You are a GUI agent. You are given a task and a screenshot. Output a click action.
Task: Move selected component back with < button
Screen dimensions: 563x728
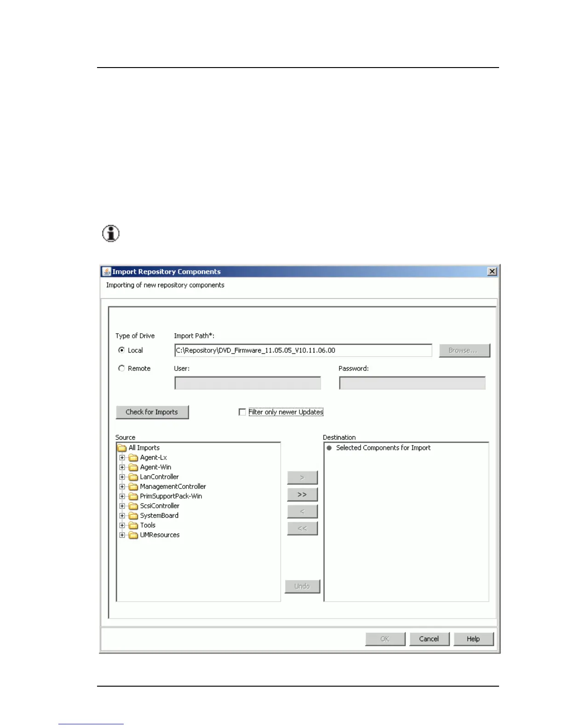coord(302,512)
